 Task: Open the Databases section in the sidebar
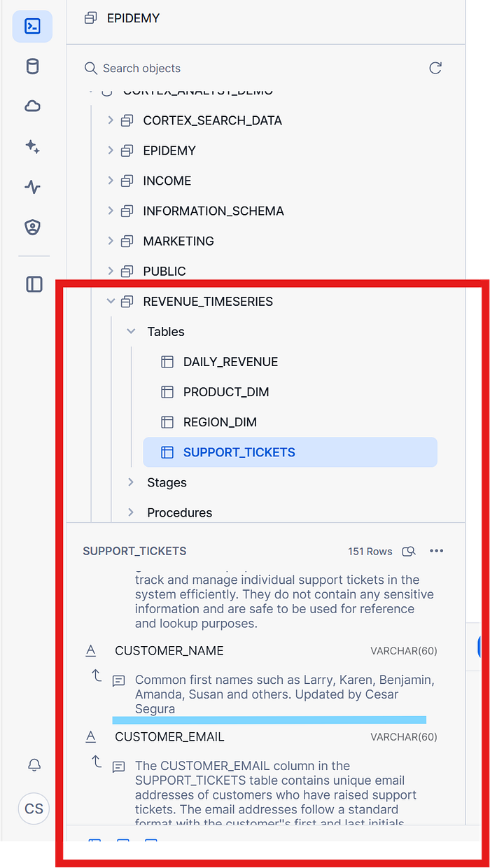click(x=32, y=66)
